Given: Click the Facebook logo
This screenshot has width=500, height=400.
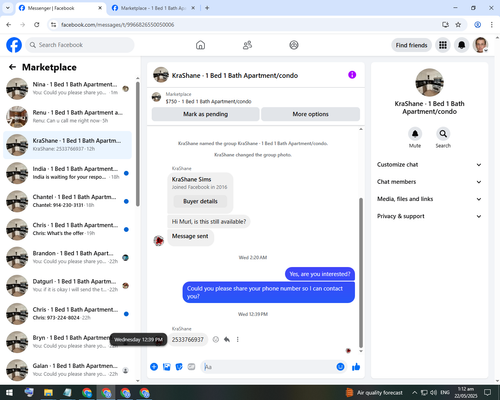Looking at the screenshot, I should coord(14,45).
